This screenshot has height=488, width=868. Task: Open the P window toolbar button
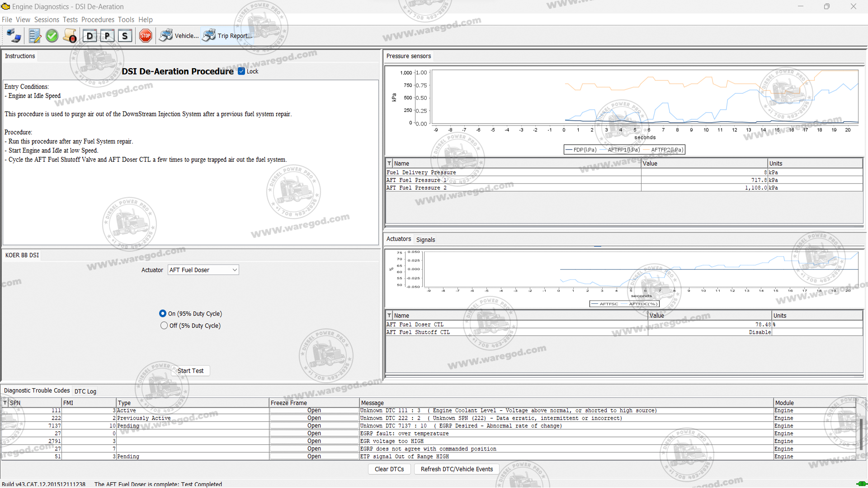coord(107,36)
